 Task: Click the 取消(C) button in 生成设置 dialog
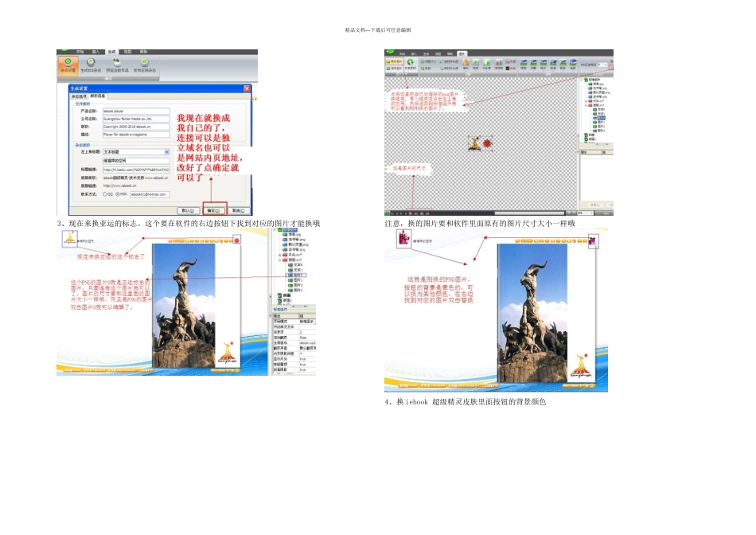pyautogui.click(x=239, y=211)
